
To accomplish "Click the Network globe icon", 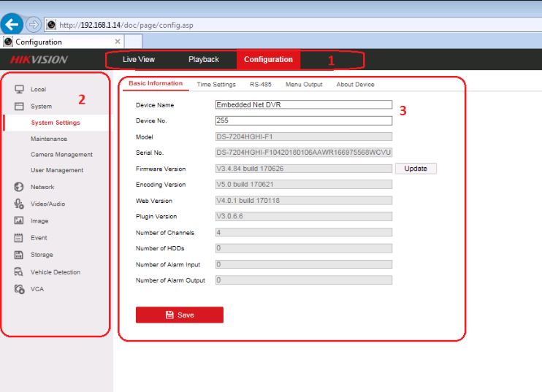I will click(x=19, y=187).
